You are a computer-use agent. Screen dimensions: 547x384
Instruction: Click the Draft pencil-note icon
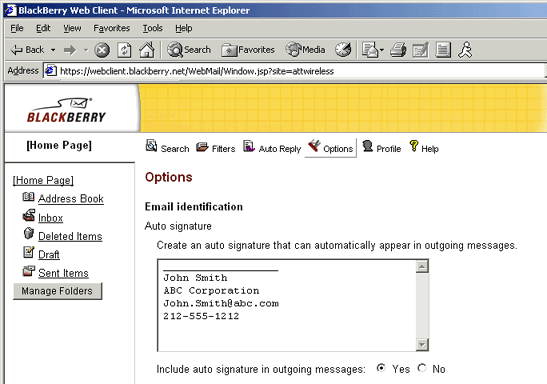point(29,252)
